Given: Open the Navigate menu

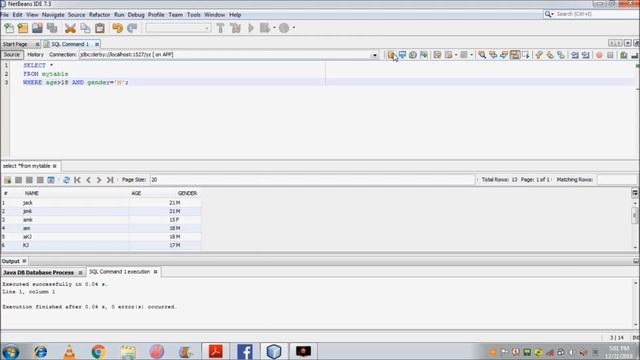Looking at the screenshot, I should (53, 15).
